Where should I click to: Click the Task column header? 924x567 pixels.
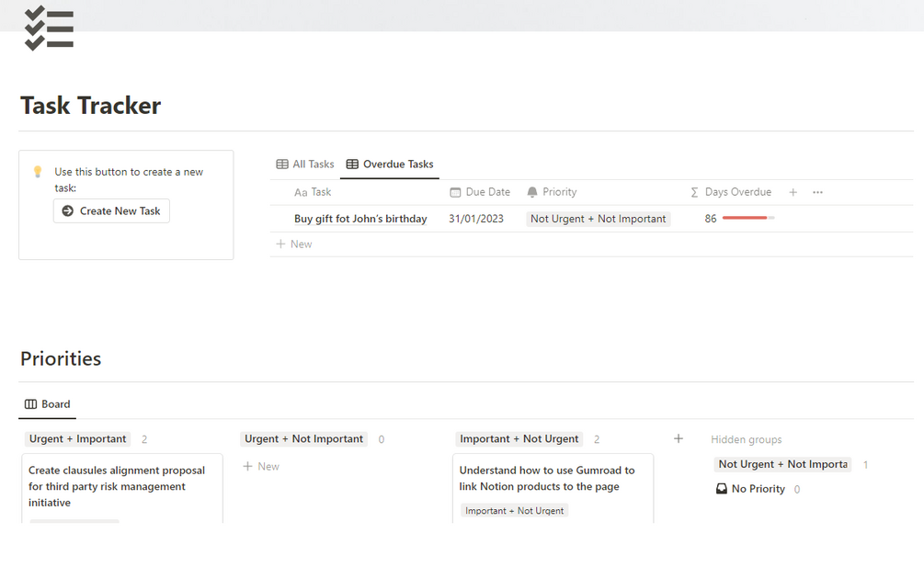tap(313, 192)
